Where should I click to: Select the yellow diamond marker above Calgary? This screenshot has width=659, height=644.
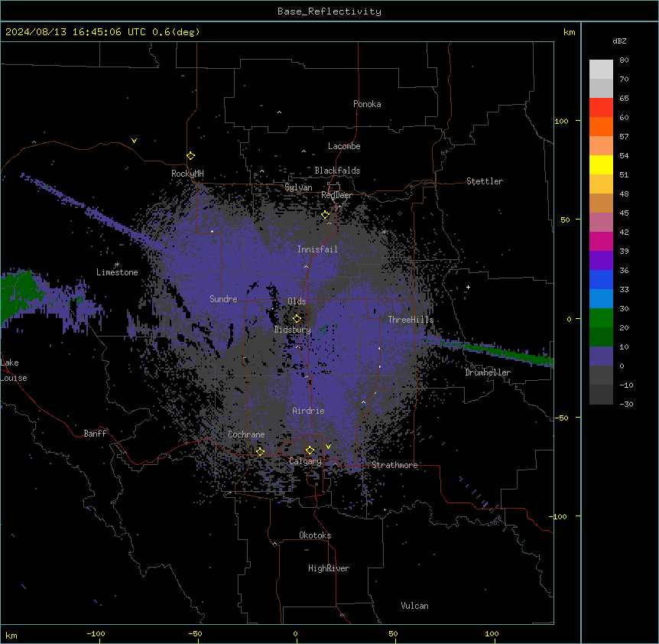(x=310, y=450)
